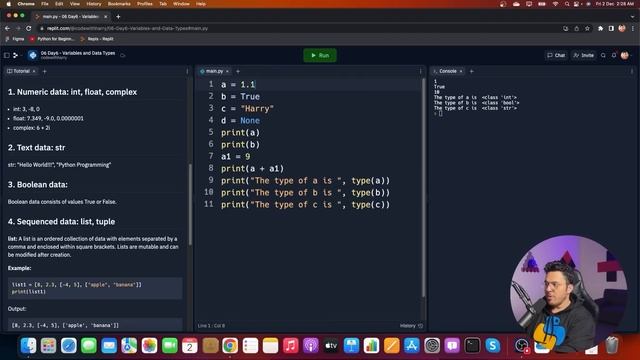
Task: Go back in Chrome
Action: coord(7,29)
